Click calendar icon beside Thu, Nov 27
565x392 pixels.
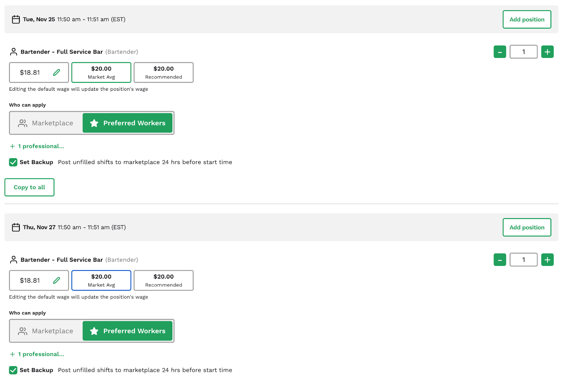tap(16, 227)
